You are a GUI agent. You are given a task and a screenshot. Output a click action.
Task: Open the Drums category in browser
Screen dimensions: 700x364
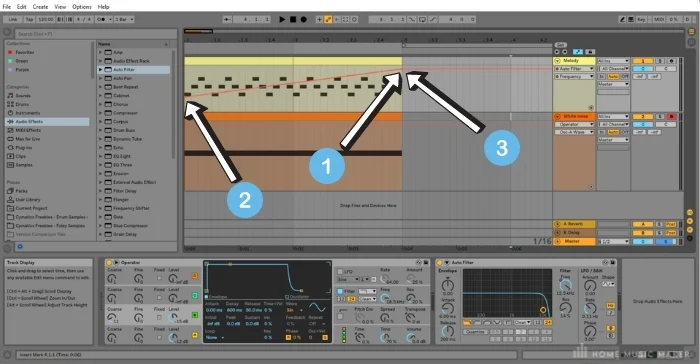pyautogui.click(x=22, y=104)
